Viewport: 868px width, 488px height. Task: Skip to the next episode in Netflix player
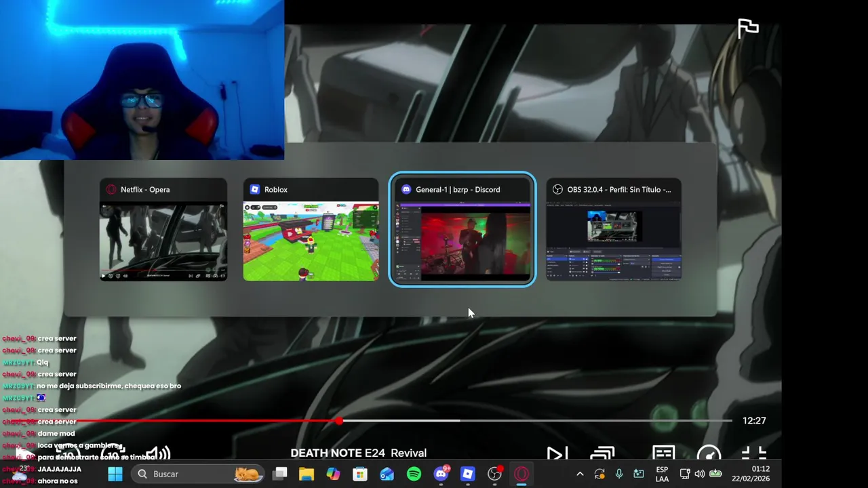tap(557, 453)
